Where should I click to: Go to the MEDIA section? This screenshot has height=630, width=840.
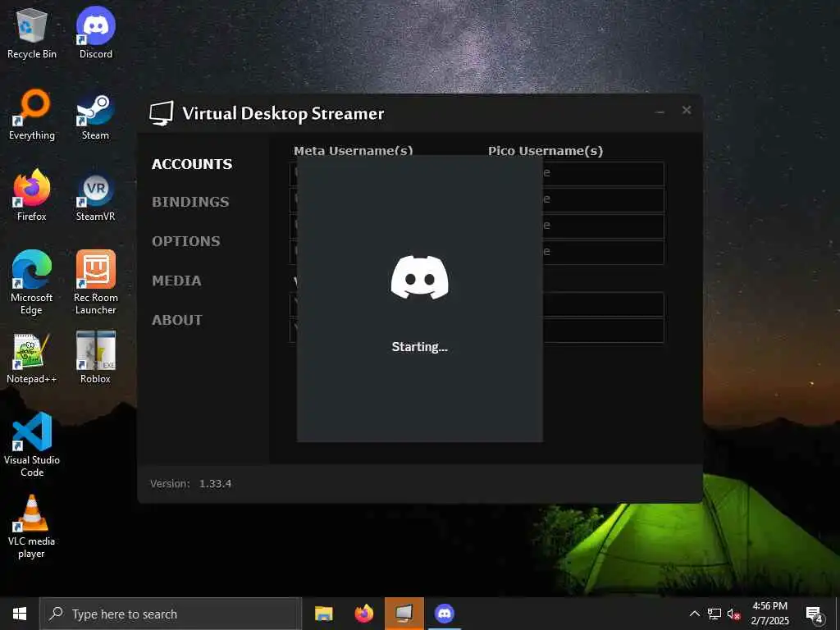point(176,281)
